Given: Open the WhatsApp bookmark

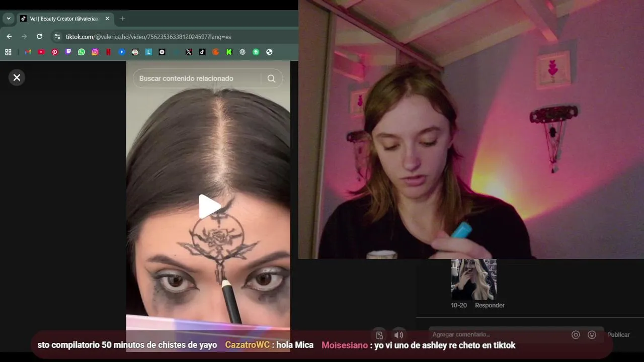Looking at the screenshot, I should pyautogui.click(x=82, y=52).
